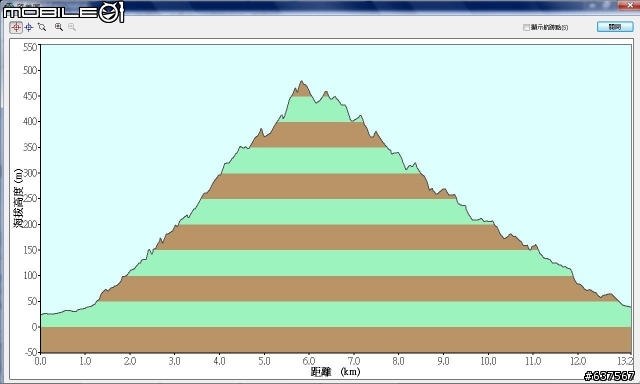640x384 pixels.
Task: Click the 550 label on elevation axis
Action: coord(30,47)
